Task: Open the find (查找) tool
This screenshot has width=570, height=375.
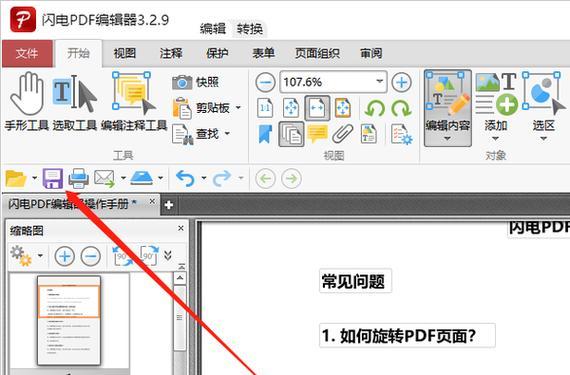Action: click(x=196, y=134)
